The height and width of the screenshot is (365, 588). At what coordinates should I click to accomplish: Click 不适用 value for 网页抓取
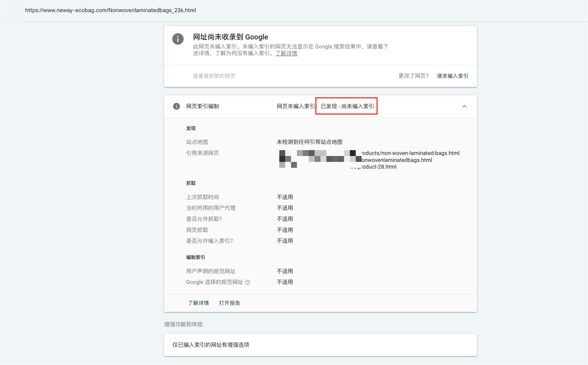tap(285, 230)
